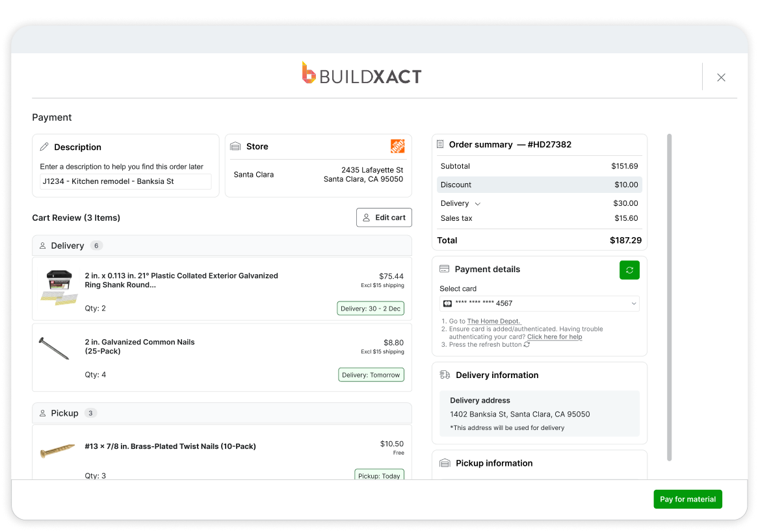Click the Delivery information truck icon
This screenshot has height=532, width=758.
tap(445, 375)
